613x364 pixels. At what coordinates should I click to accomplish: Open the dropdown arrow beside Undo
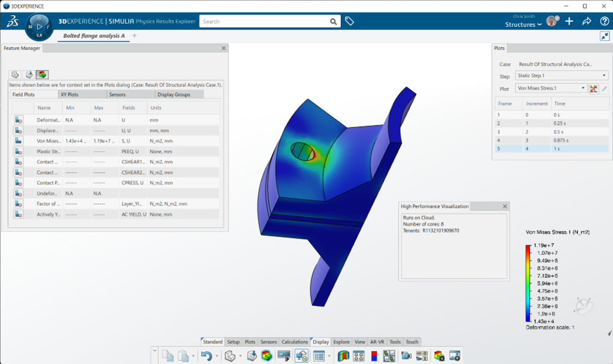tap(217, 356)
